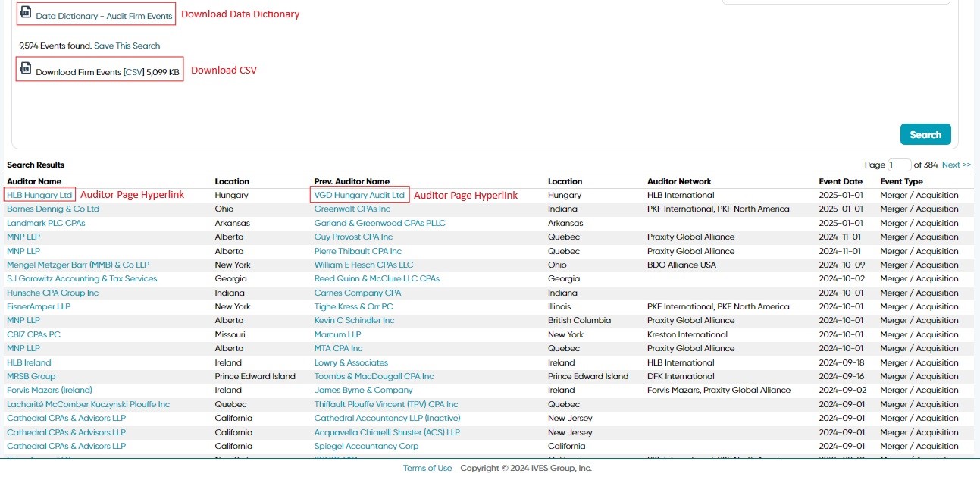Open William E Hesch CPAs LLC link

pyautogui.click(x=364, y=265)
